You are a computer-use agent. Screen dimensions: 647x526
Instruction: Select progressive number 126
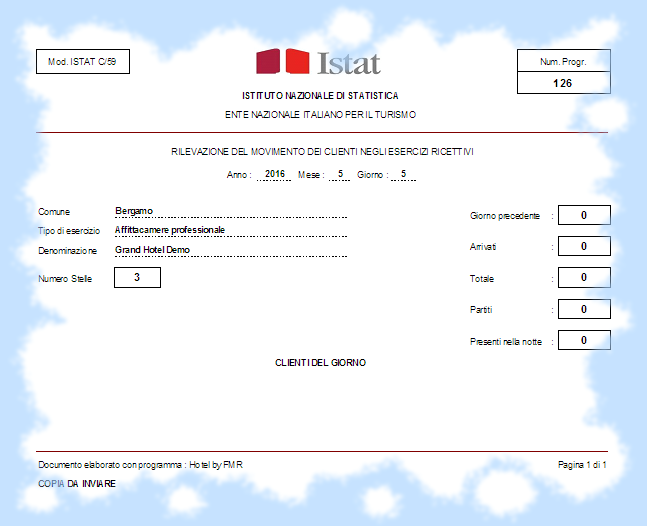[564, 83]
